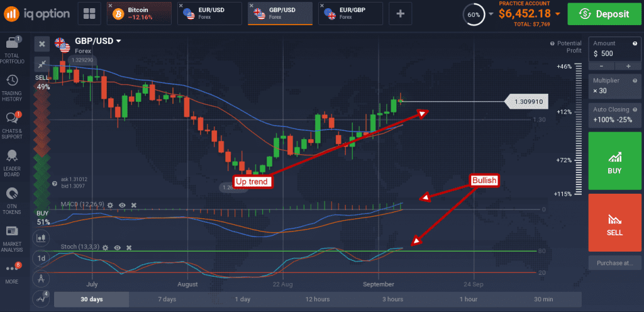The width and height of the screenshot is (644, 312).
Task: Switch to the EUR/USD tab
Action: point(209,14)
